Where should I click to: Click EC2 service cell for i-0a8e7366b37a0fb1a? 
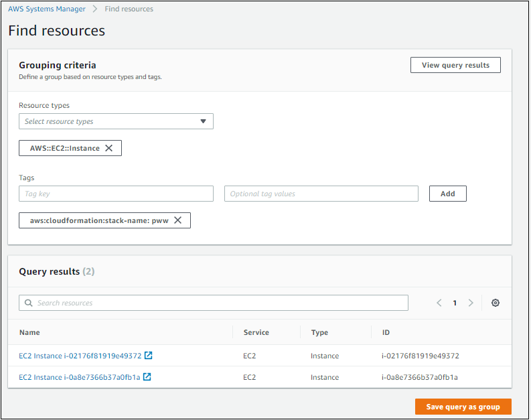[250, 377]
